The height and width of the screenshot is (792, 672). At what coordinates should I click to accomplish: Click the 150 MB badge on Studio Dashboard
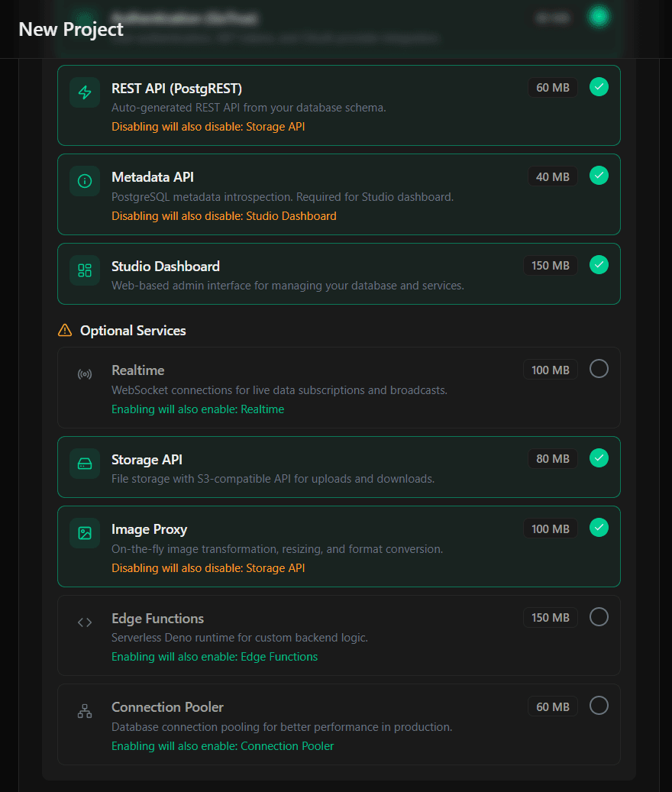[x=551, y=265]
